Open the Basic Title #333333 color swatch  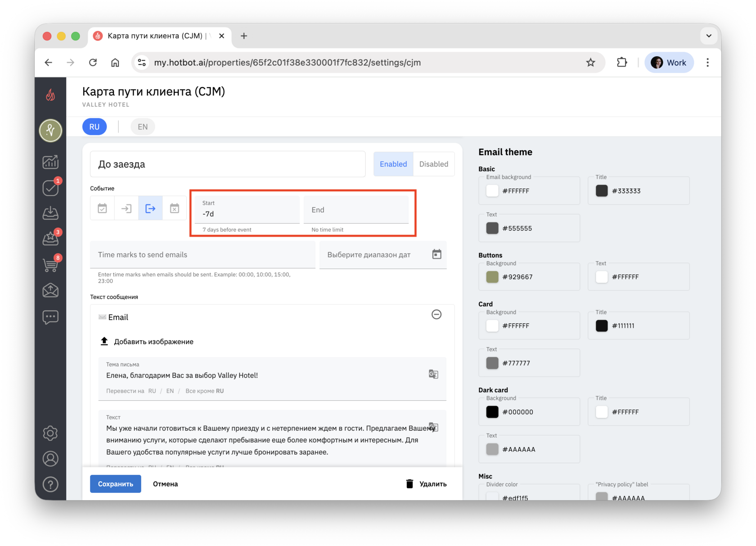(x=602, y=191)
